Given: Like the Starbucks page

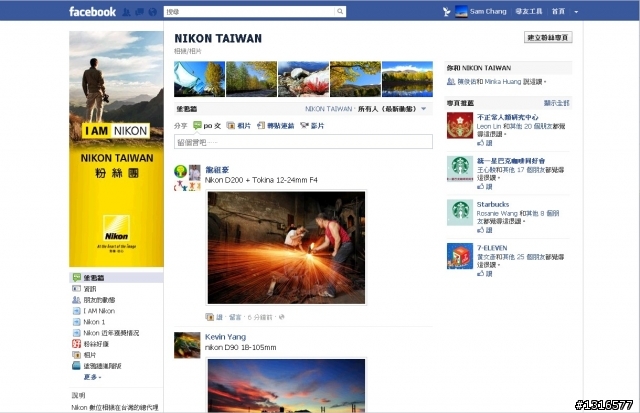Looking at the screenshot, I should tap(485, 230).
